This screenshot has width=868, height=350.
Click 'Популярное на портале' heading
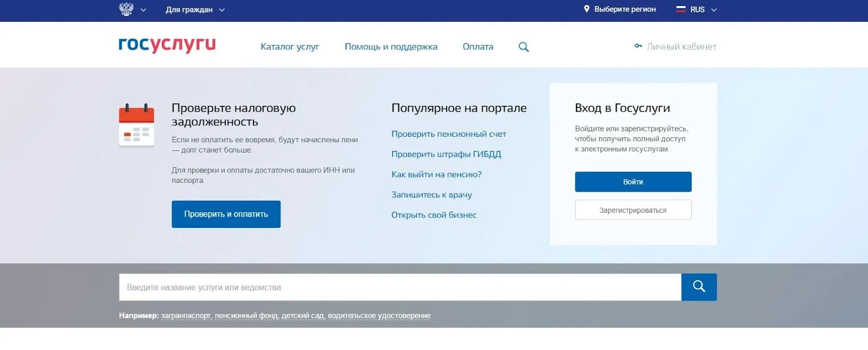(x=459, y=108)
